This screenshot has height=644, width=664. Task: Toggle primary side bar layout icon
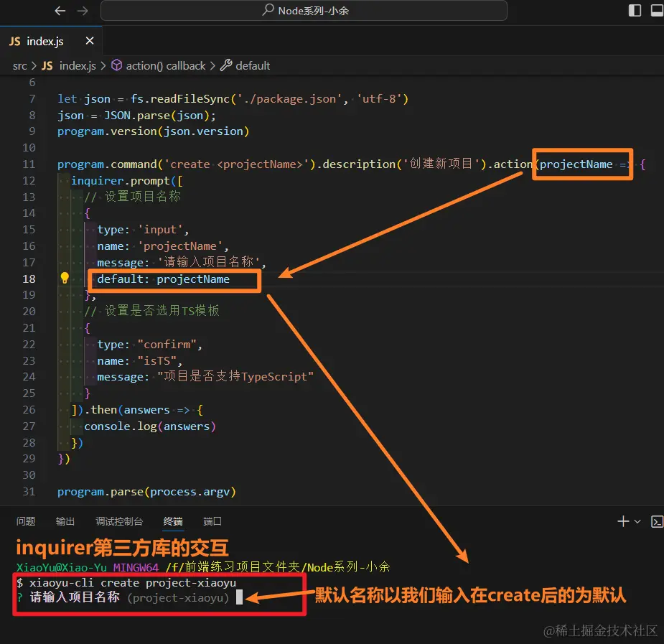(635, 11)
